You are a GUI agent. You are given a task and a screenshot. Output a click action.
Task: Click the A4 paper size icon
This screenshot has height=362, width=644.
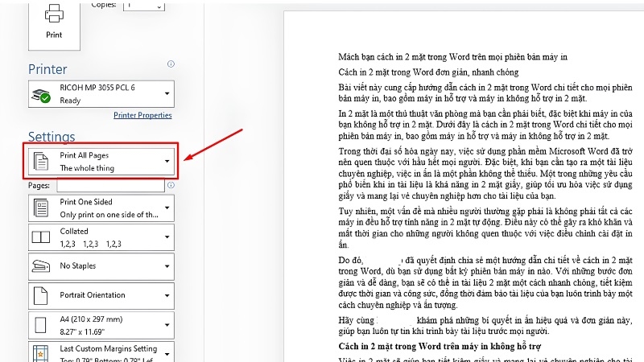pos(41,325)
